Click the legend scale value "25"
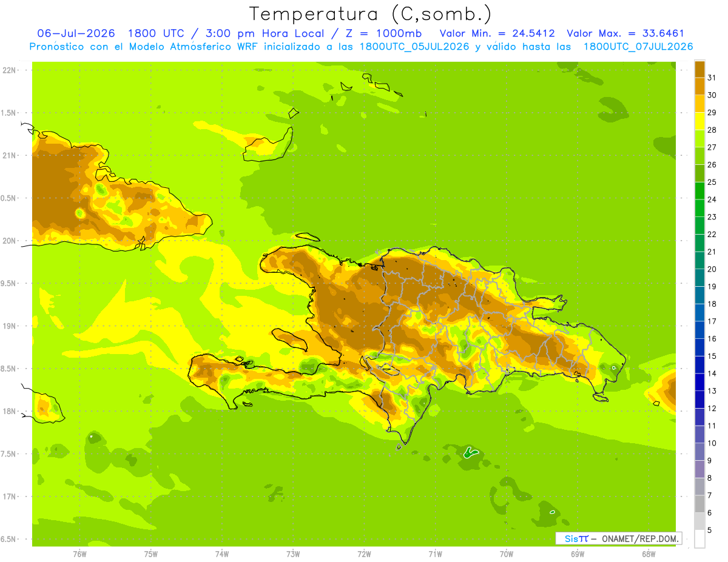Screen dimensions: 728x562 point(712,182)
